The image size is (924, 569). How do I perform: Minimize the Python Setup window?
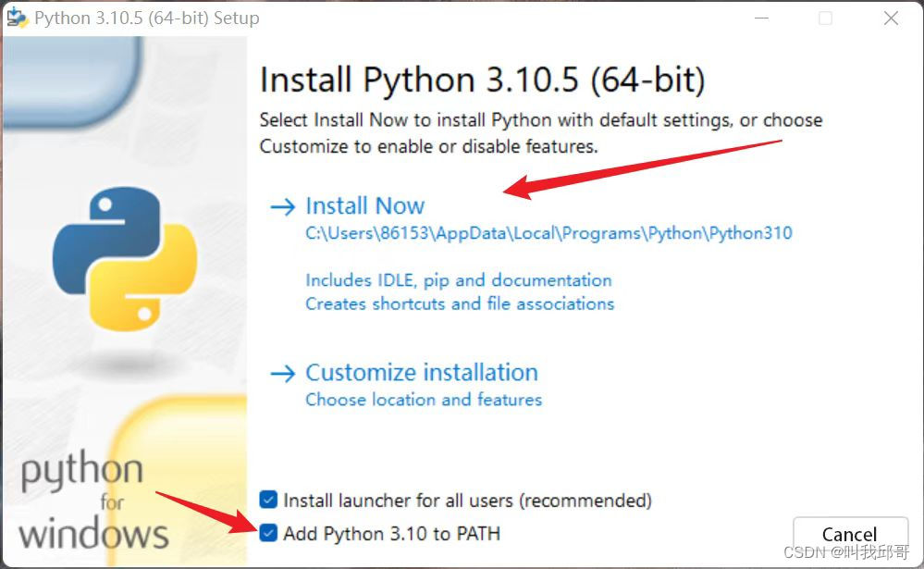click(x=759, y=19)
